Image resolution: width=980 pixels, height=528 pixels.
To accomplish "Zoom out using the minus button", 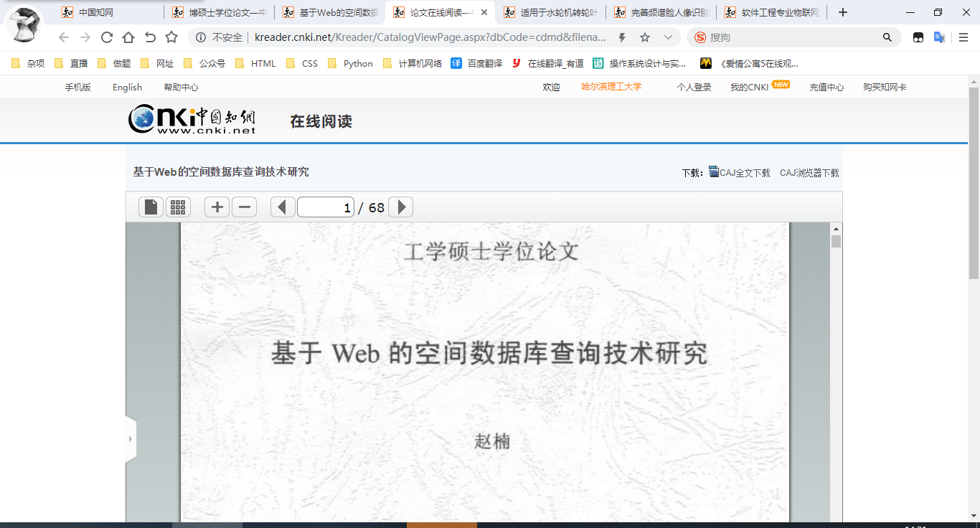I will [244, 207].
